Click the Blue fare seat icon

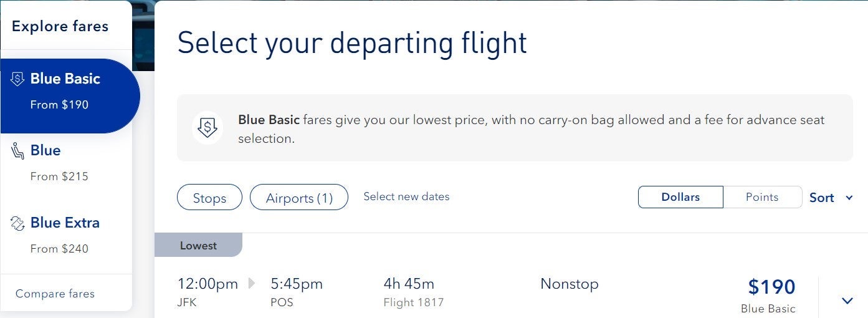(18, 152)
